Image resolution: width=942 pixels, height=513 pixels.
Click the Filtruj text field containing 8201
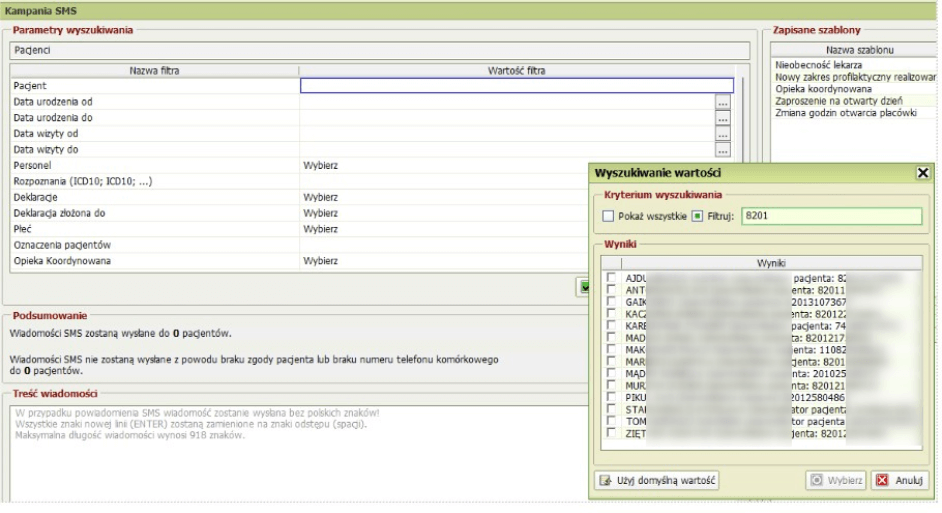[x=830, y=217]
